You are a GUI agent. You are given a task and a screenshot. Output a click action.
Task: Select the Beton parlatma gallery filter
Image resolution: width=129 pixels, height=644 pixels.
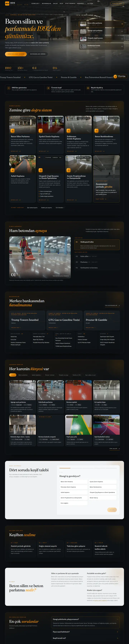click(x=23, y=375)
